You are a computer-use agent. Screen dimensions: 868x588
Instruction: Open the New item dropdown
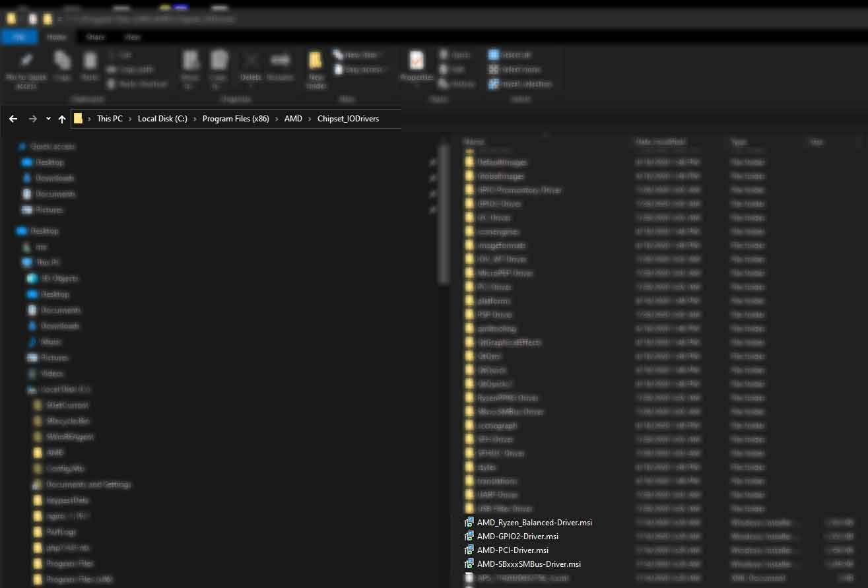point(357,55)
